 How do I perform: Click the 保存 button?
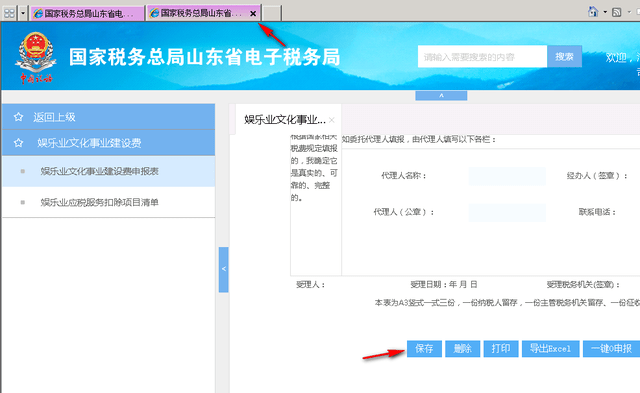click(x=424, y=349)
